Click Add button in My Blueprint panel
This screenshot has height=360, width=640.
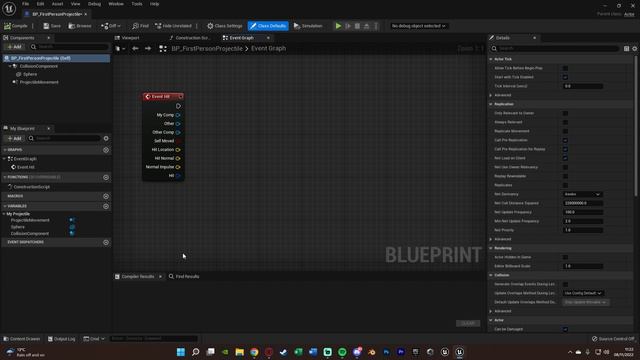tap(15, 138)
